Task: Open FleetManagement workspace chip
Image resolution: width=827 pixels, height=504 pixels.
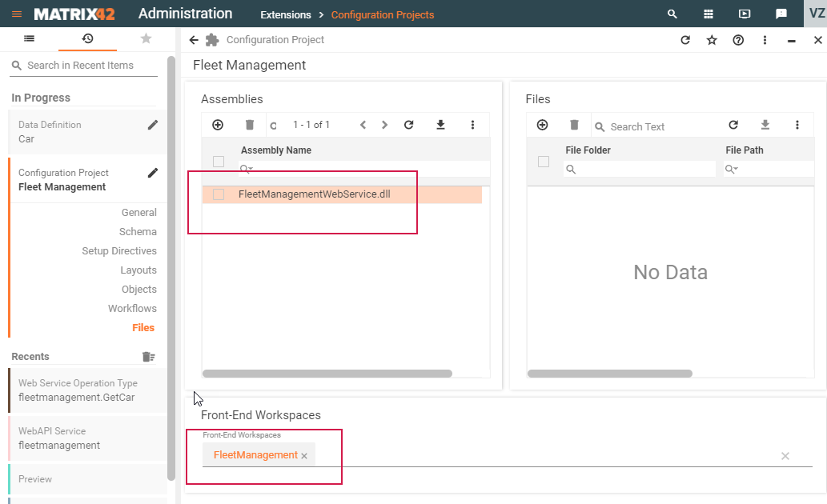Action: 255,455
